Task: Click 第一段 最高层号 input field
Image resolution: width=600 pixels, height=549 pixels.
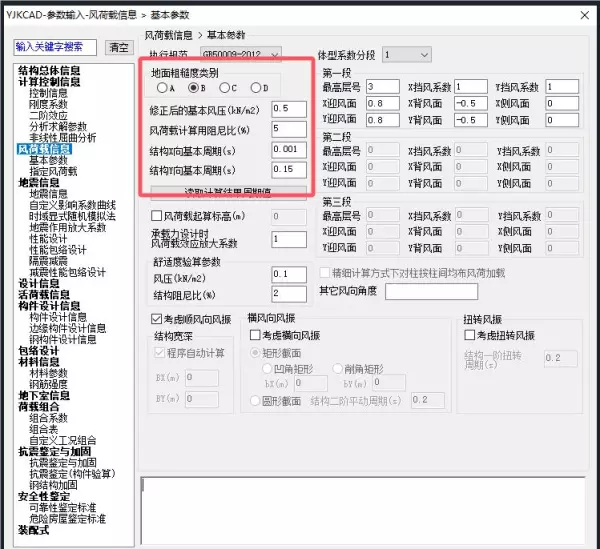Action: (x=383, y=86)
